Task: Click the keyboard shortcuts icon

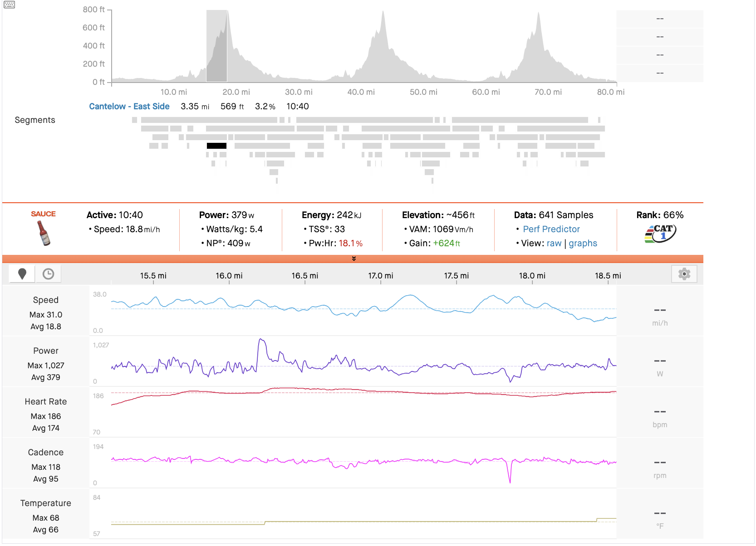Action: [x=10, y=5]
